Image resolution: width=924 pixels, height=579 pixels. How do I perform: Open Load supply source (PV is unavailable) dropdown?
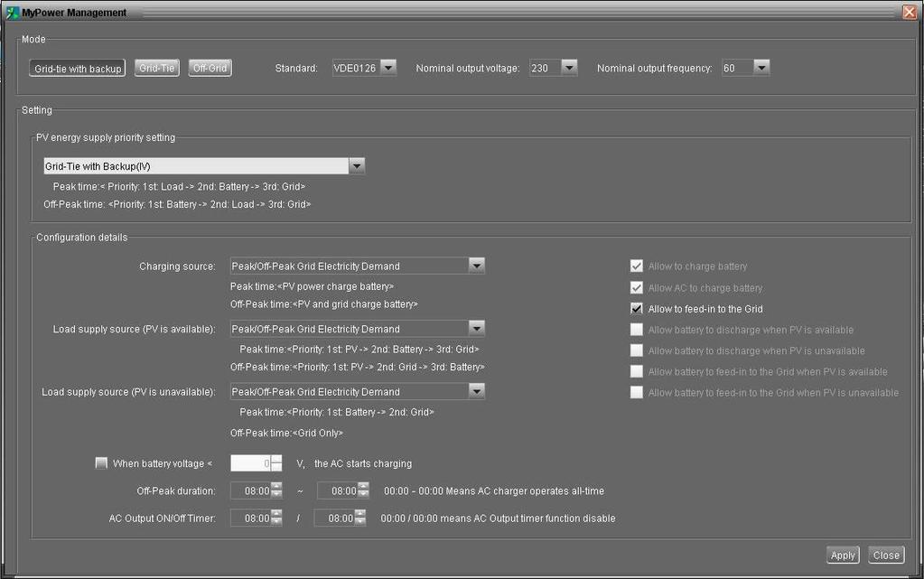pyautogui.click(x=477, y=391)
